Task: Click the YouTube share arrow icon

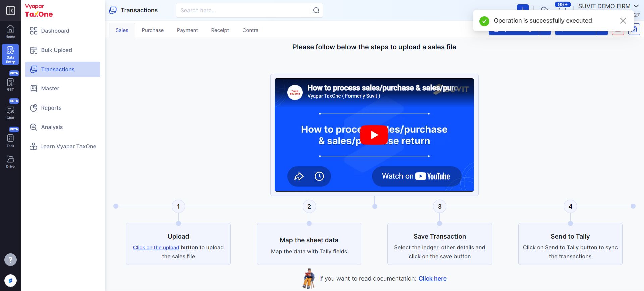Action: pyautogui.click(x=299, y=176)
